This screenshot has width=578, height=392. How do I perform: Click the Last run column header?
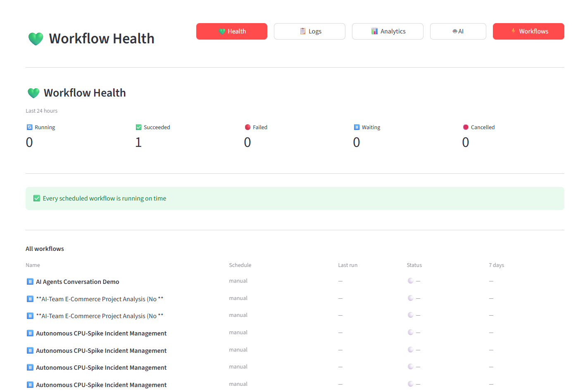(347, 265)
